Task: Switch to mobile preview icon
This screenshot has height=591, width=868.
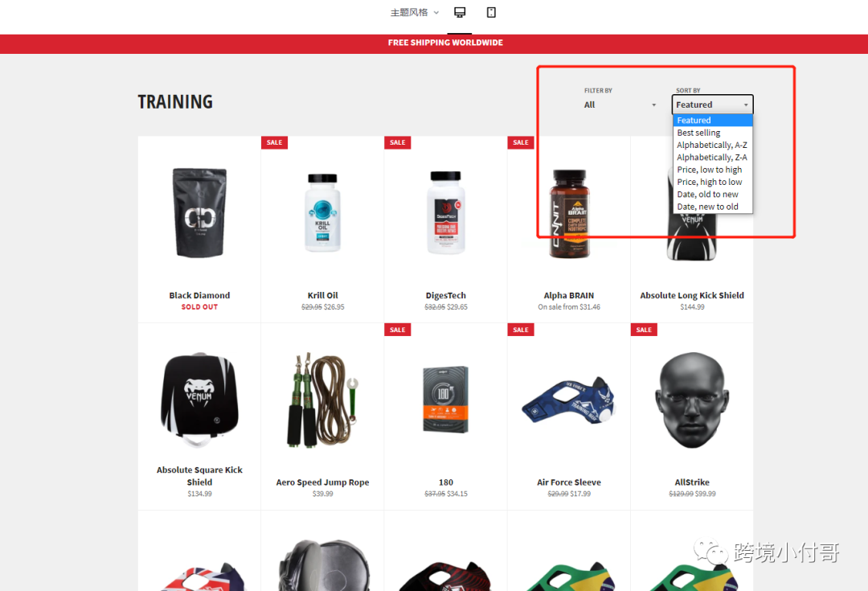Action: 491,12
